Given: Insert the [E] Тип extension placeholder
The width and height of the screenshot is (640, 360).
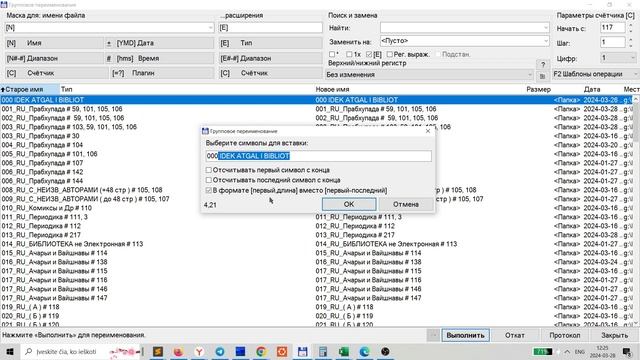Looking at the screenshot, I should coord(271,43).
